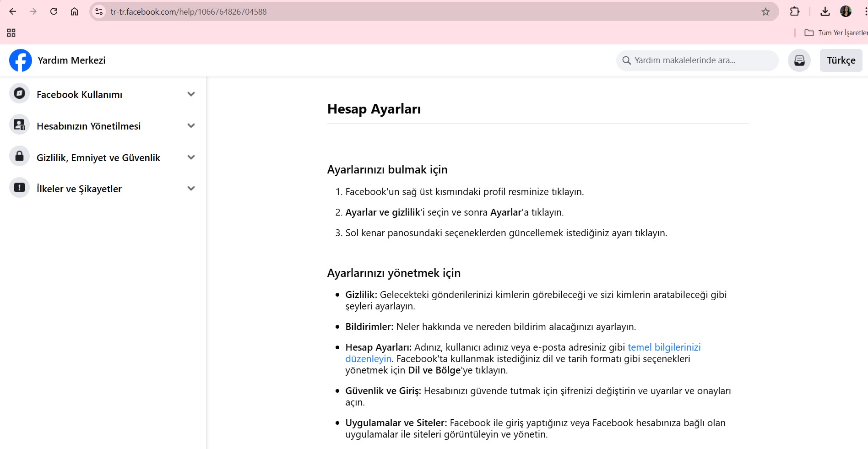The width and height of the screenshot is (868, 449).
Task: Click the bold Uygulamalar ve Siteler: label
Action: point(396,423)
